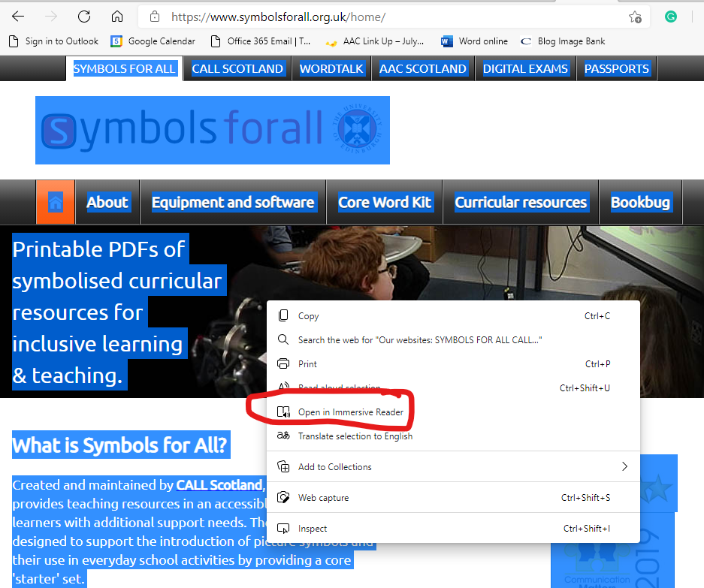The width and height of the screenshot is (704, 588).
Task: Click the magnifier search icon in context menu
Action: pos(283,339)
